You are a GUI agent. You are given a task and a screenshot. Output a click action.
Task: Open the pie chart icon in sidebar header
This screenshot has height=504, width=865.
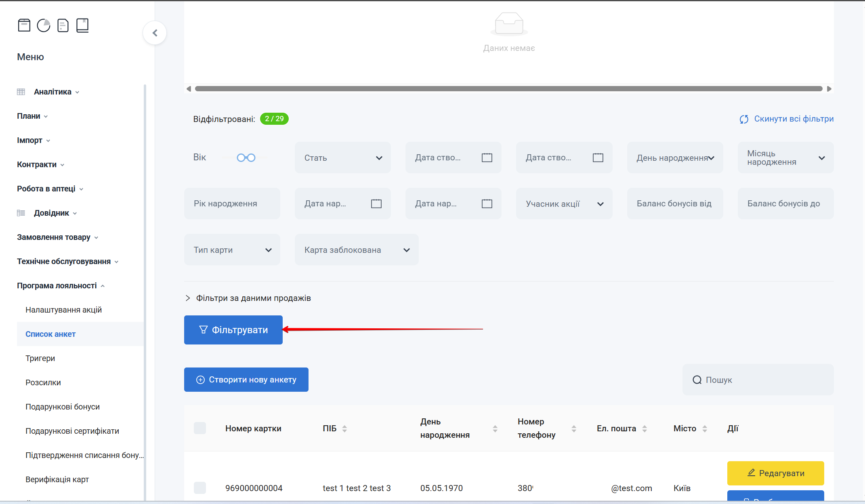tap(44, 25)
